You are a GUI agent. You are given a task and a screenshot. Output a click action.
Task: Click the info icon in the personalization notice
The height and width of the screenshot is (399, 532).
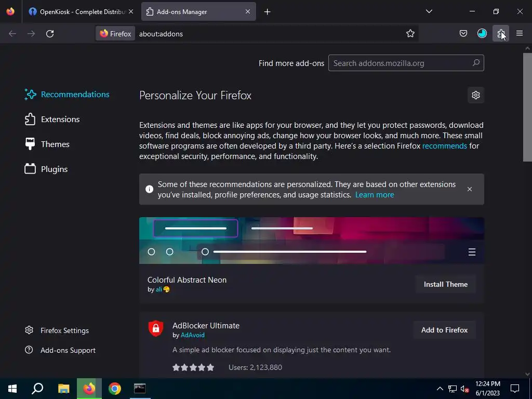149,189
